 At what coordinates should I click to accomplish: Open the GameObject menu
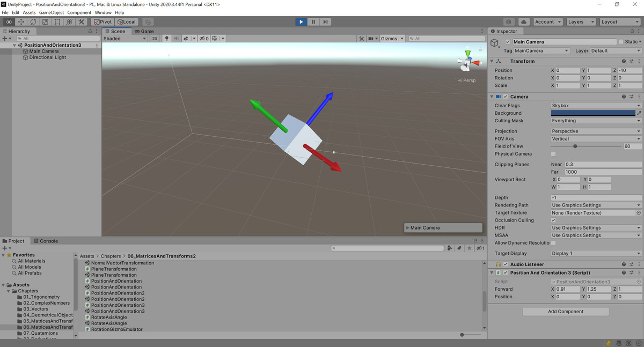[52, 12]
